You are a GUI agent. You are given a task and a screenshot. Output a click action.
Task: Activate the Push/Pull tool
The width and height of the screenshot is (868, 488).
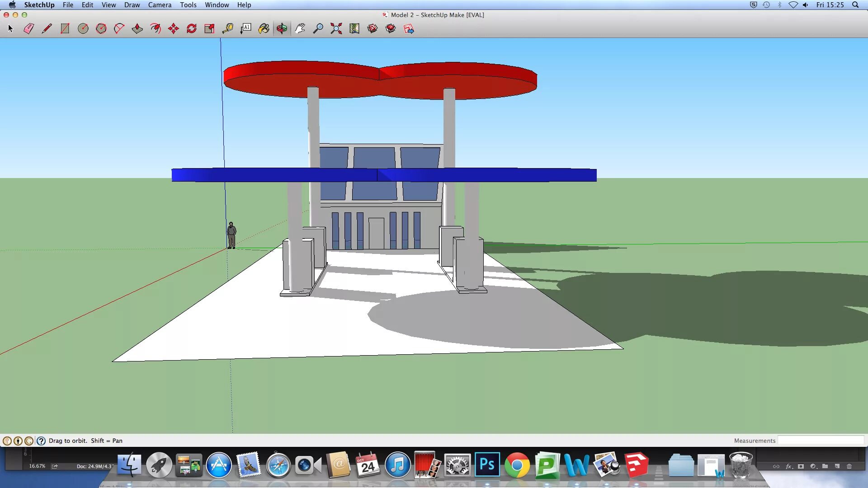coord(137,28)
